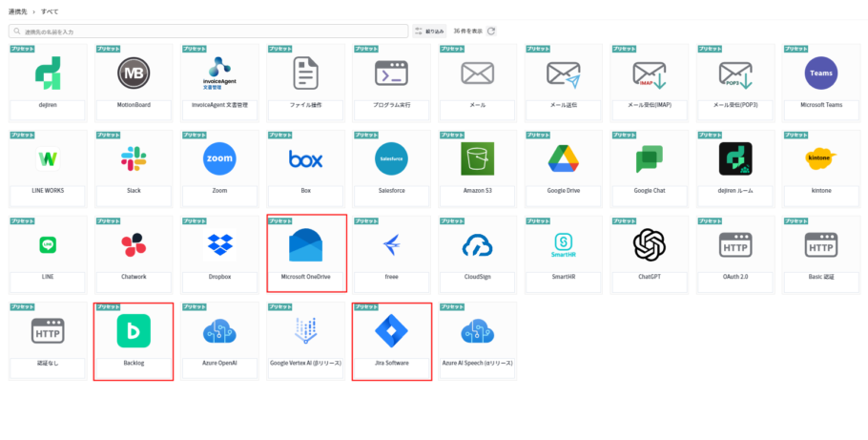Open the kintone connector icon
The width and height of the screenshot is (868, 440).
click(x=821, y=159)
